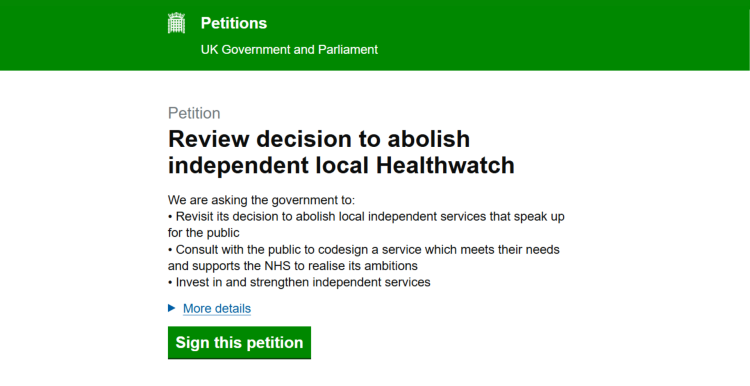Click the UK Government and Parliament subtitle
This screenshot has height=386, width=750.
pyautogui.click(x=289, y=50)
